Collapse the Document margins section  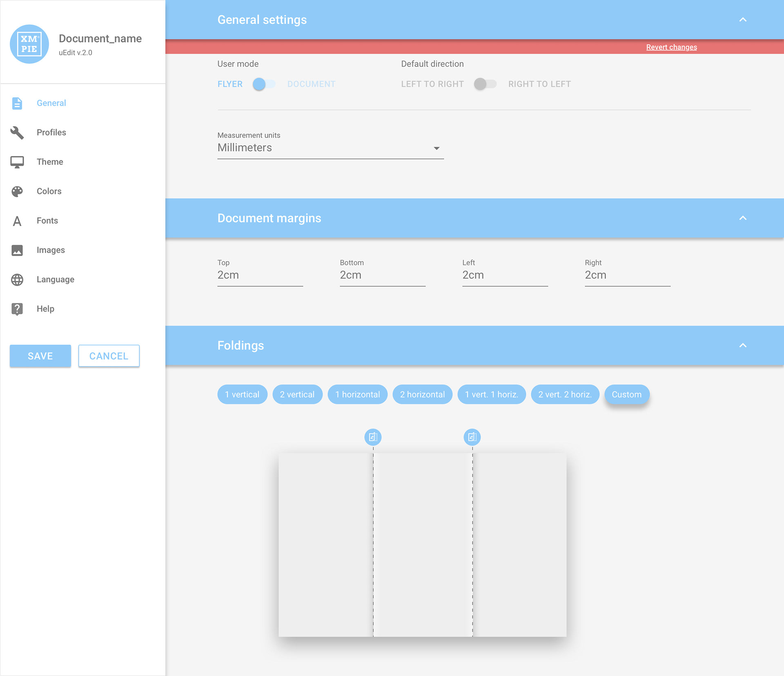pos(743,218)
